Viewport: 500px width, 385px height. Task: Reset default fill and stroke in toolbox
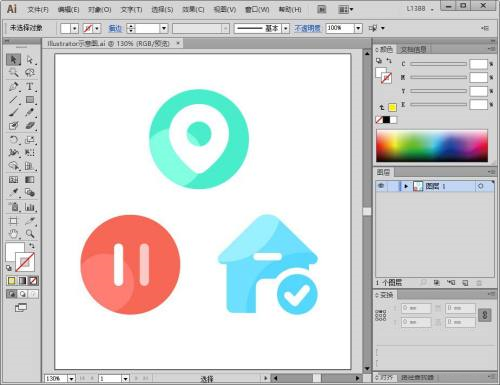coord(9,268)
